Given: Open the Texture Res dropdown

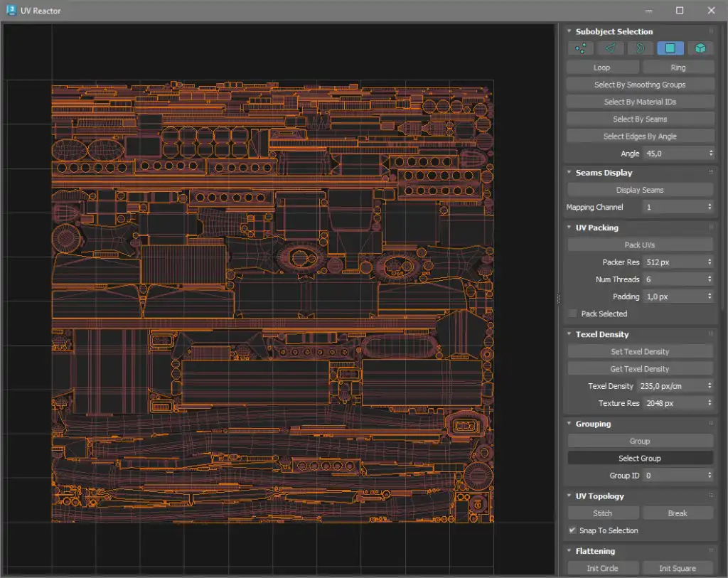Looking at the screenshot, I should tap(678, 403).
